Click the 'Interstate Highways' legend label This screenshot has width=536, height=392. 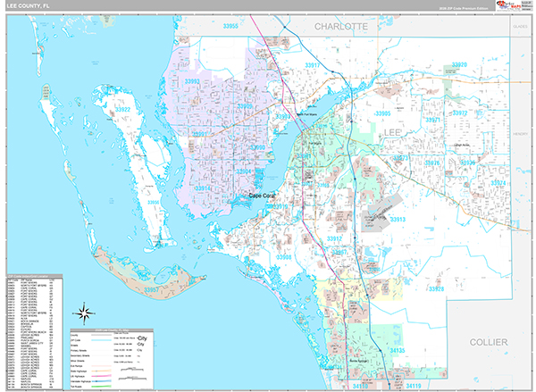[80, 381]
